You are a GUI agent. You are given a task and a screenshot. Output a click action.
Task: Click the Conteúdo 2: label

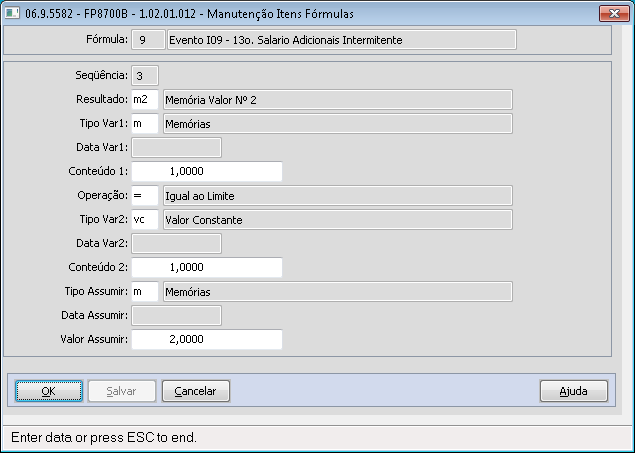pos(98,267)
